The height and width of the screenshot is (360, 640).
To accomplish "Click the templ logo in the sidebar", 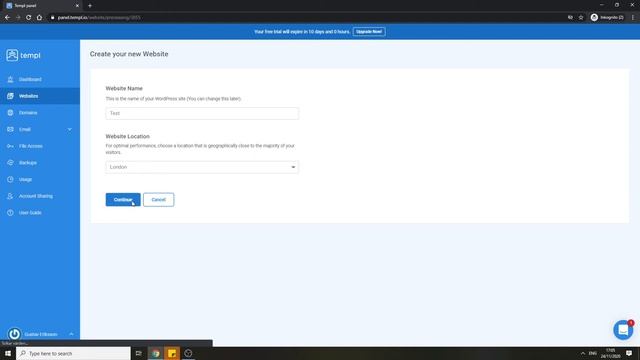I will (x=23, y=55).
